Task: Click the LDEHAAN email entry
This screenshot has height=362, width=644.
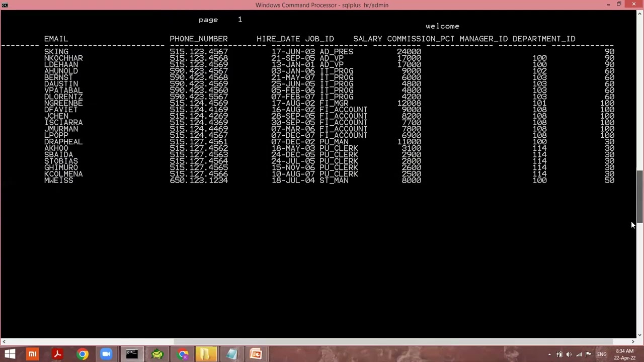Action: click(x=61, y=65)
